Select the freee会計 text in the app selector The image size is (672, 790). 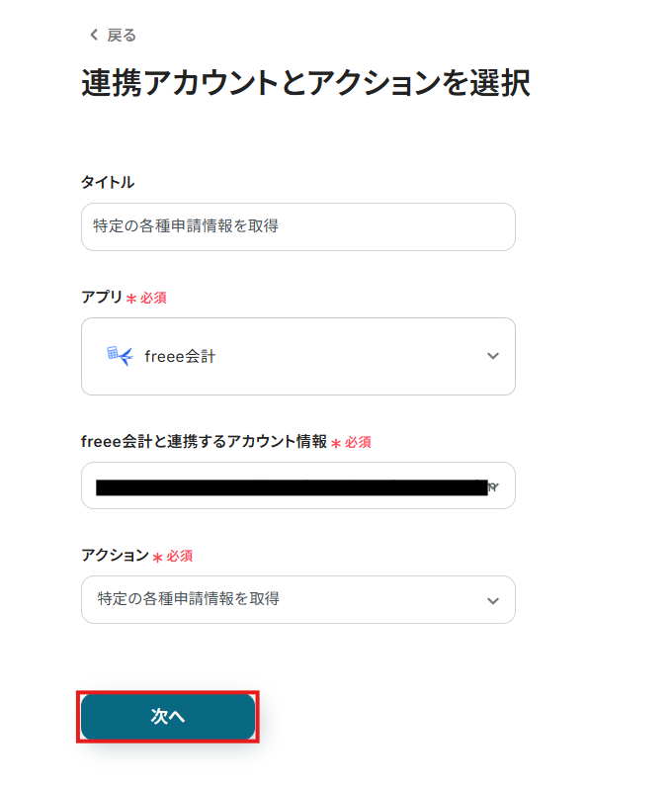point(180,356)
